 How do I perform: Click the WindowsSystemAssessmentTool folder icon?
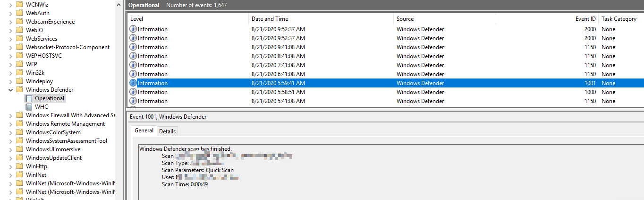point(19,141)
